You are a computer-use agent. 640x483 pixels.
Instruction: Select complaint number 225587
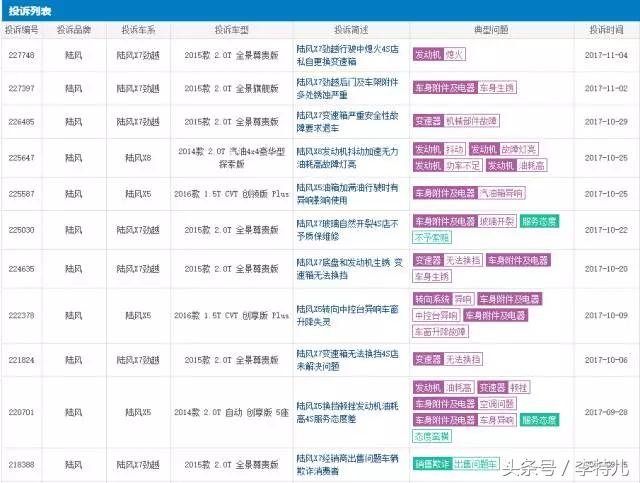point(22,194)
